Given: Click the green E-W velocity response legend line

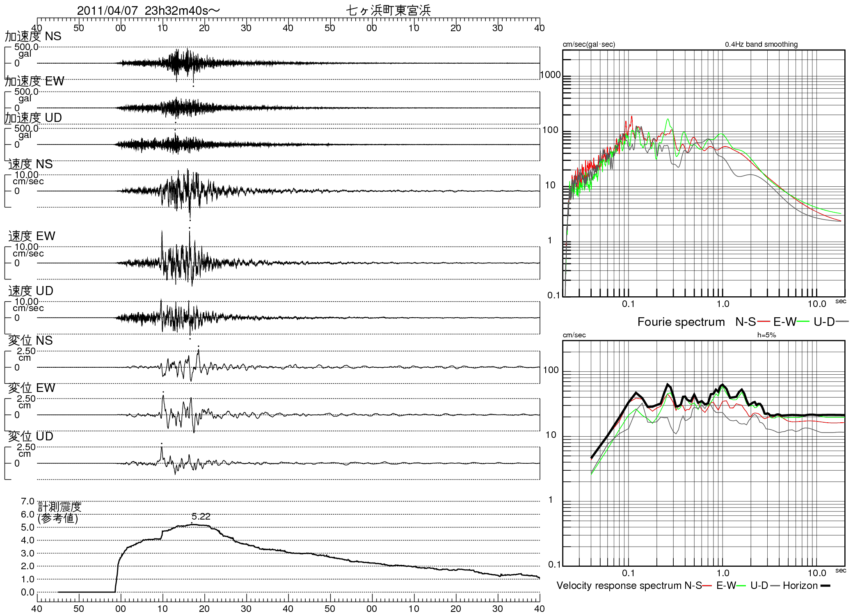Looking at the screenshot, I should [741, 586].
